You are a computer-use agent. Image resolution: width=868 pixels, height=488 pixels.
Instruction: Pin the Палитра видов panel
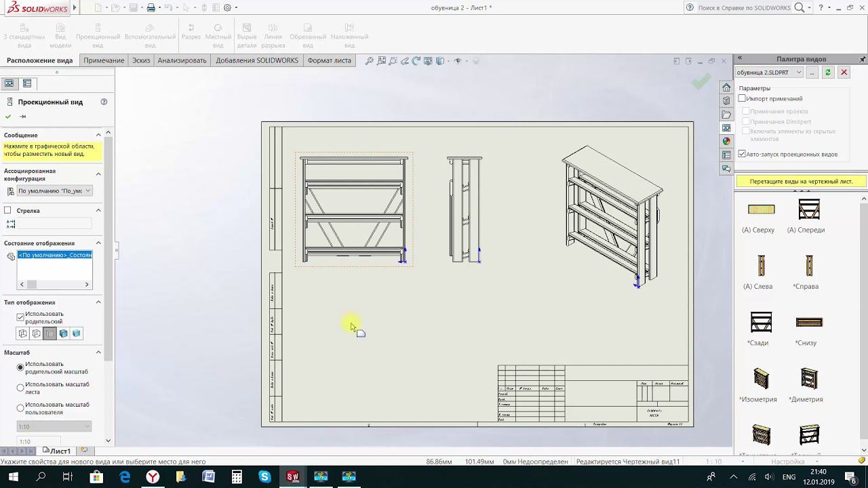863,59
